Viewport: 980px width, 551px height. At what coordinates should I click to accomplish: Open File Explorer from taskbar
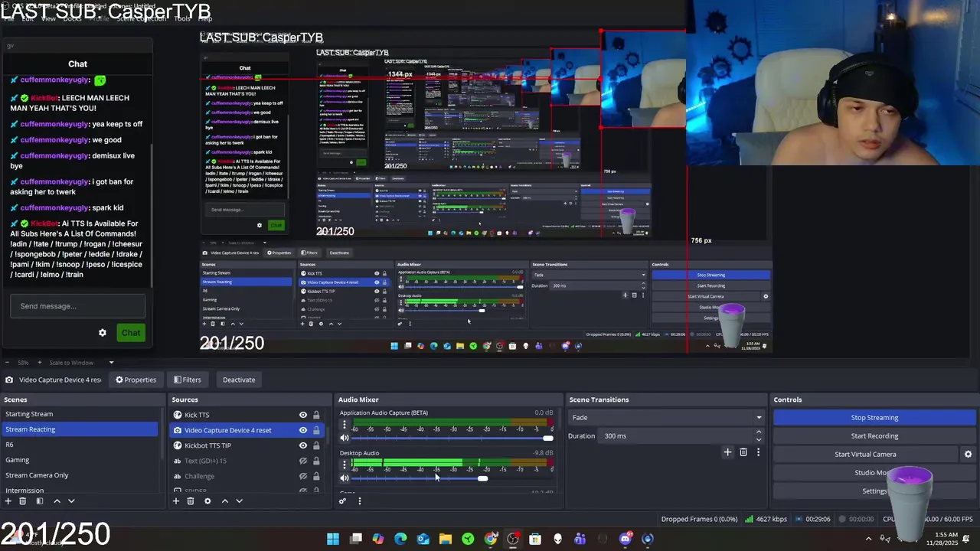pos(446,539)
